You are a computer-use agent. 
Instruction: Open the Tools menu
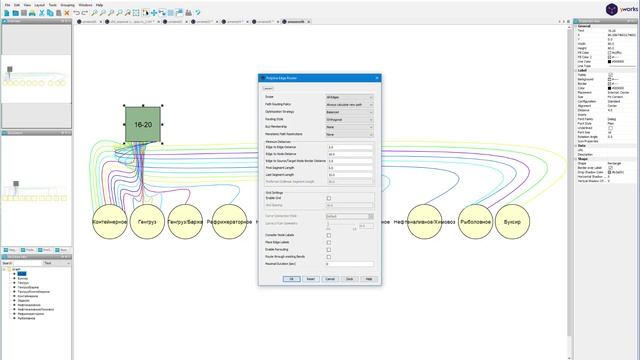click(x=53, y=5)
